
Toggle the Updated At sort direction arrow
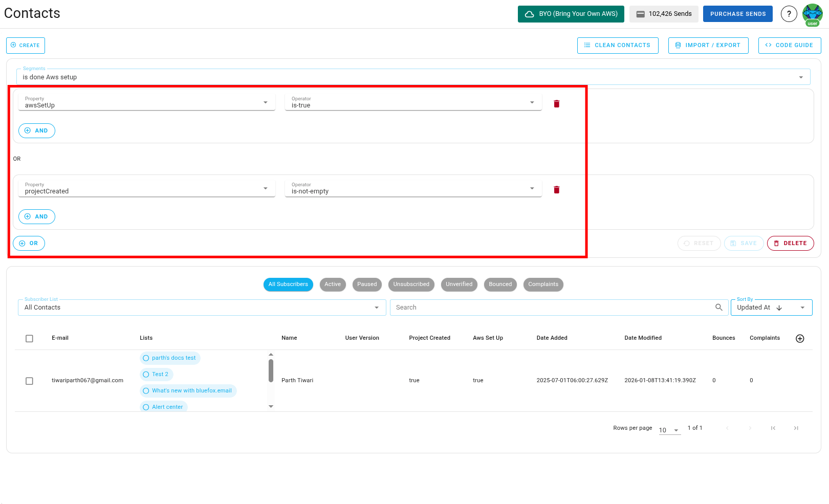pos(779,308)
